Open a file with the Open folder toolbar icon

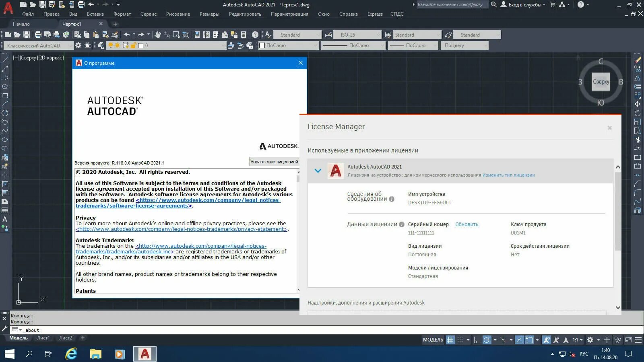click(x=17, y=35)
